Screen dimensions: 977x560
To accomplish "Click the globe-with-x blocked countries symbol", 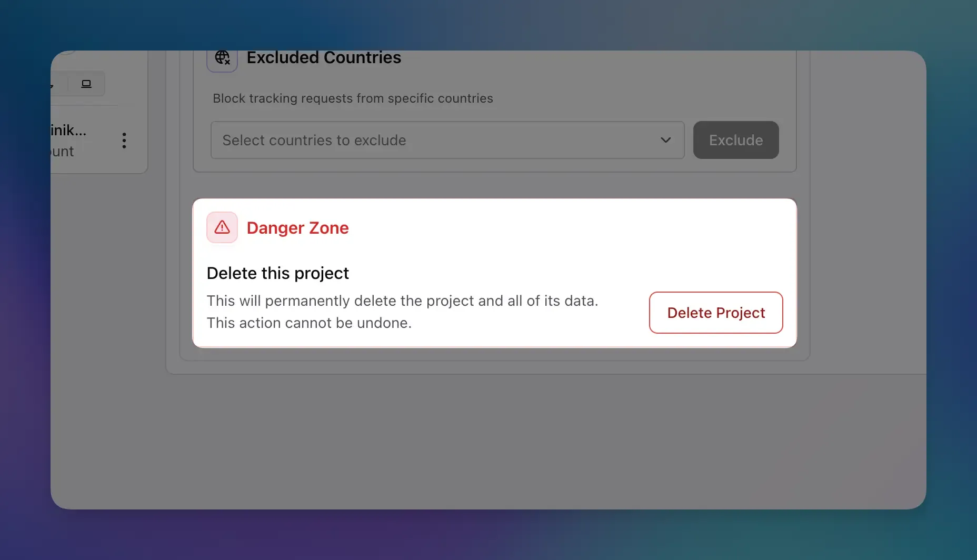I will coord(222,58).
